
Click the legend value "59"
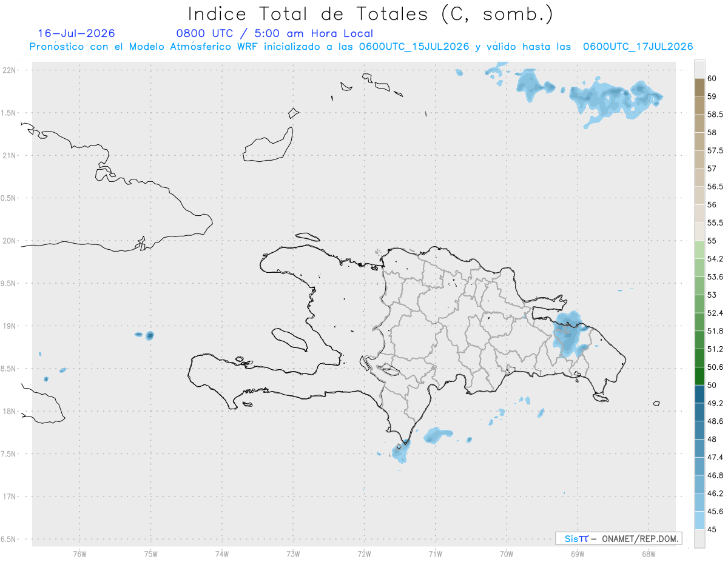point(712,96)
